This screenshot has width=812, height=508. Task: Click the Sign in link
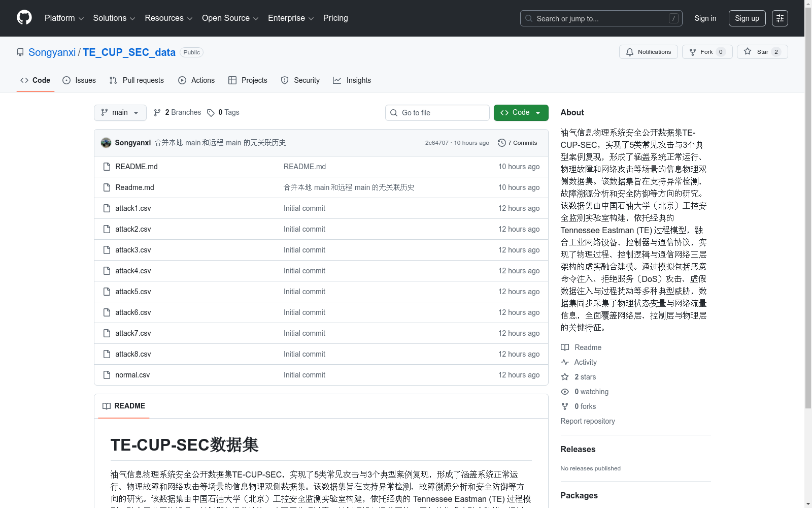(x=705, y=18)
